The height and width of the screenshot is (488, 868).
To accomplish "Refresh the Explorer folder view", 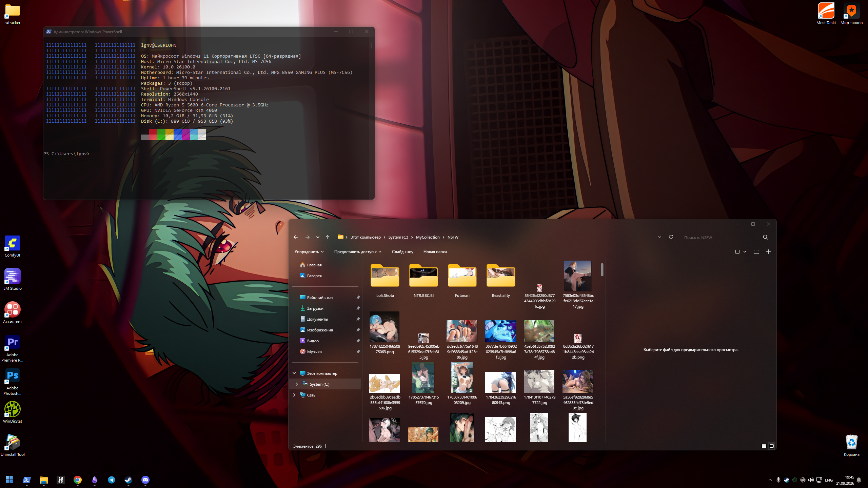I will [671, 237].
